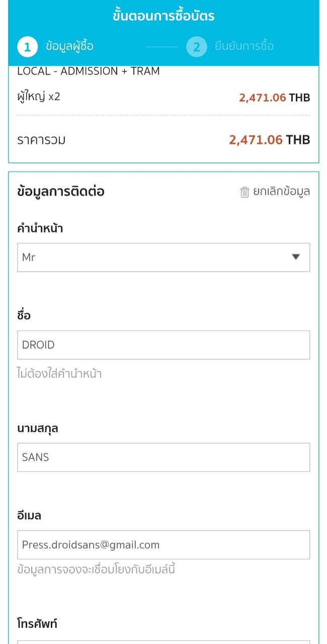Viewport: 327px width, 644px height.
Task: Click the ข้อมูลการติดต่อ section heading
Action: click(x=61, y=192)
